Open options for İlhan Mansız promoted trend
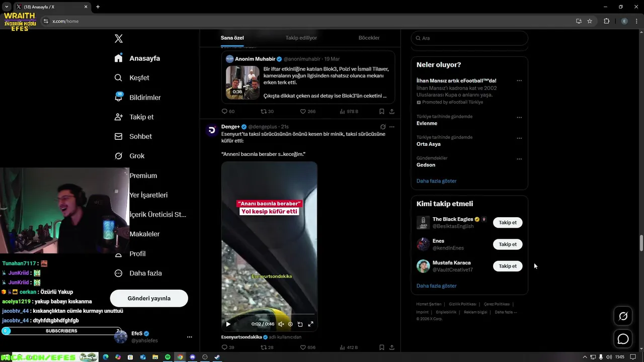The height and width of the screenshot is (362, 644). (519, 80)
